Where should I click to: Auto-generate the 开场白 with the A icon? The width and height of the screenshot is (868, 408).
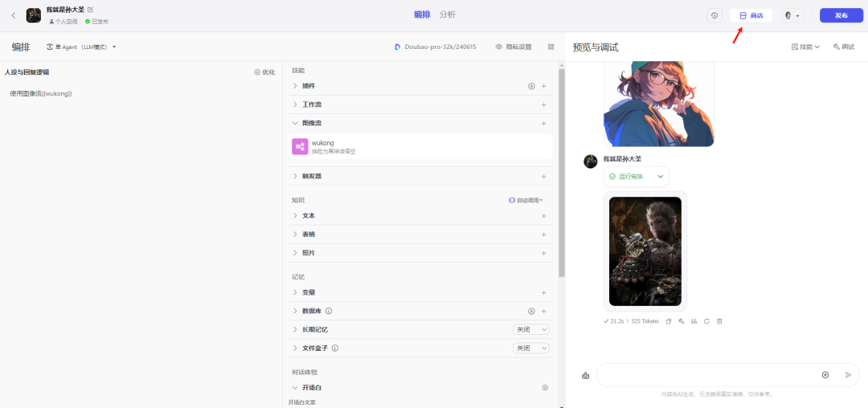pyautogui.click(x=545, y=388)
